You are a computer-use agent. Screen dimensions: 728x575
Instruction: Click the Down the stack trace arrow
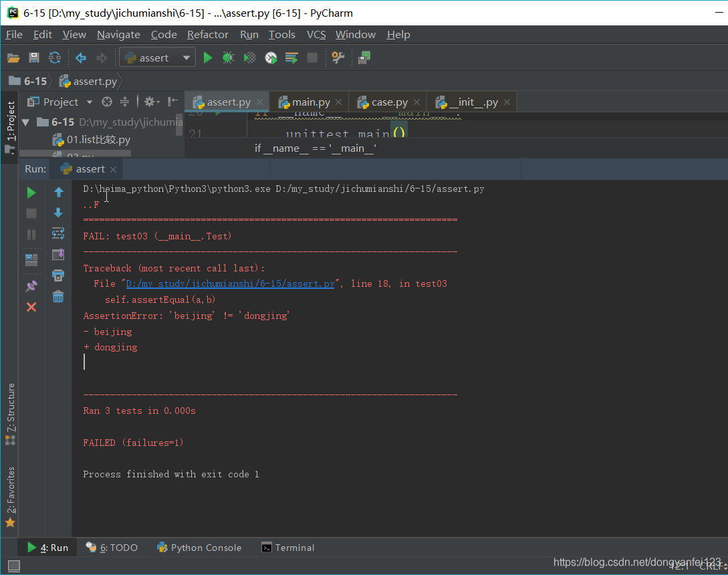[x=59, y=213]
